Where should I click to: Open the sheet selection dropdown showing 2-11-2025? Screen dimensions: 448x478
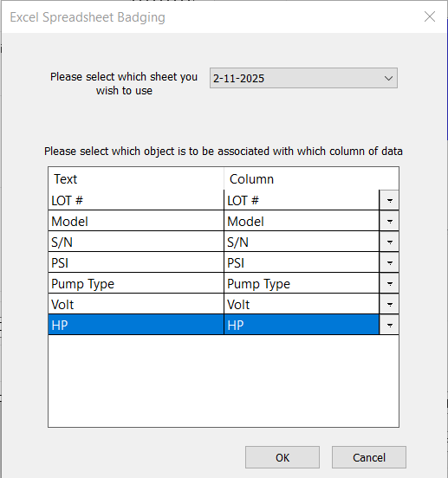tap(303, 78)
